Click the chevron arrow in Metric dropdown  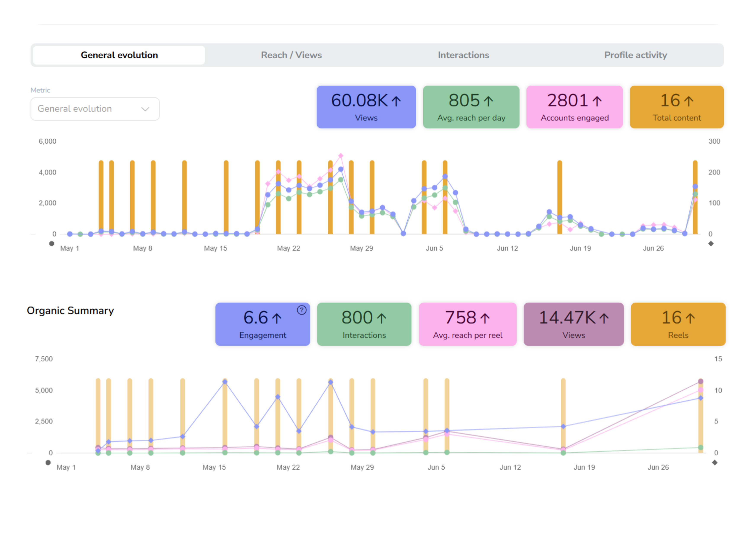click(145, 109)
